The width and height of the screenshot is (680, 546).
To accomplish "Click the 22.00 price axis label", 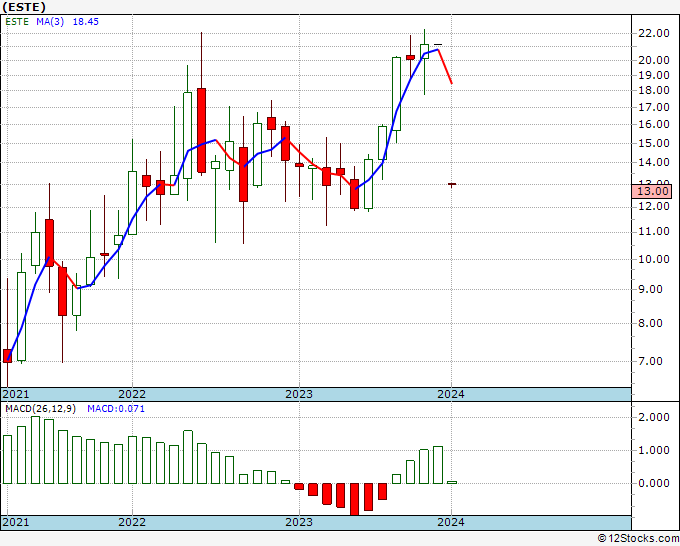I will pyautogui.click(x=654, y=33).
